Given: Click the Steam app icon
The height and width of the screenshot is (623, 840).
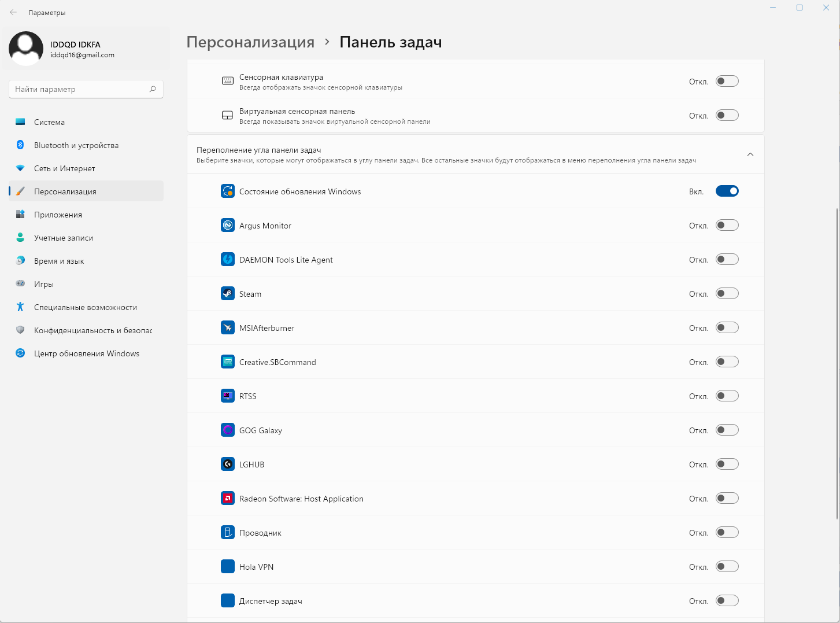Looking at the screenshot, I should pos(228,294).
